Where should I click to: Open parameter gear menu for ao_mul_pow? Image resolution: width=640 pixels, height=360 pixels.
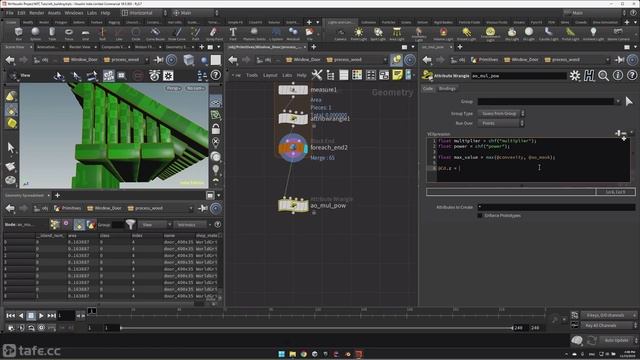click(575, 76)
